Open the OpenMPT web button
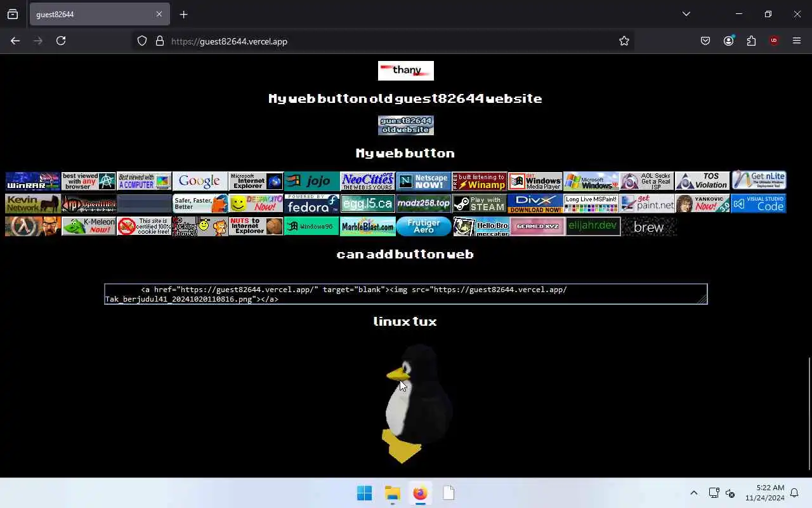The height and width of the screenshot is (508, 812). pos(88,204)
